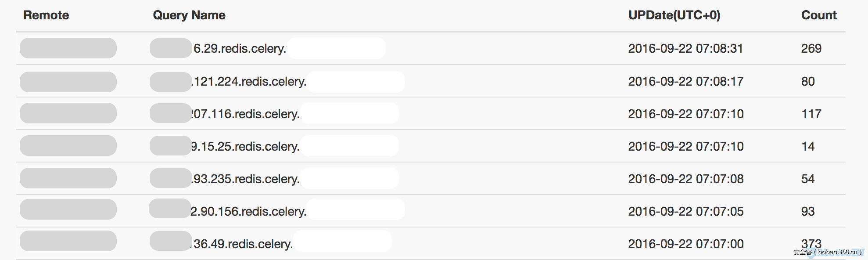Click the count value 93

[x=807, y=211]
